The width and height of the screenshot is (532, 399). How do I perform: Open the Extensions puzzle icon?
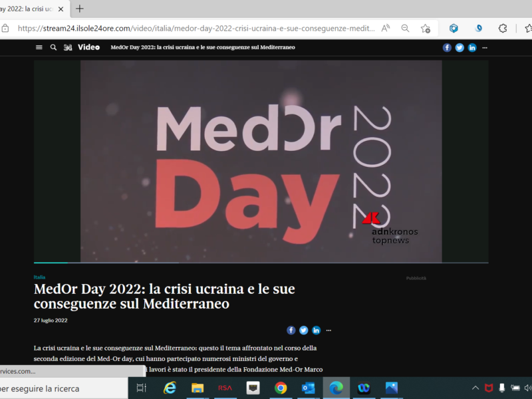click(503, 29)
